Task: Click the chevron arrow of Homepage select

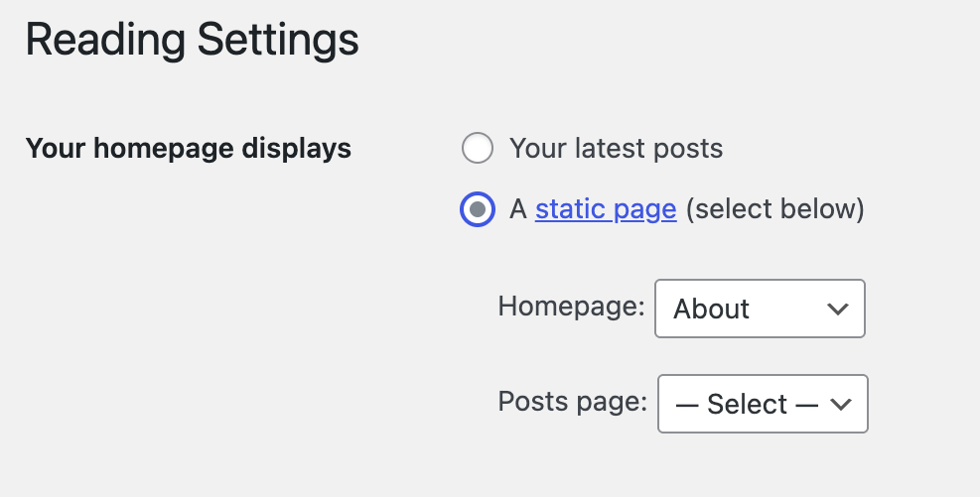Action: tap(837, 309)
